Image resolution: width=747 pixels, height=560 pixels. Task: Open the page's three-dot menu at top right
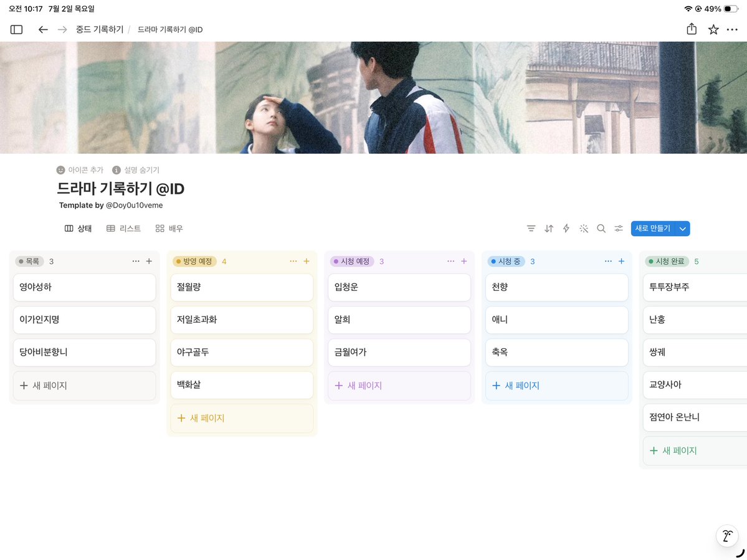pos(732,29)
